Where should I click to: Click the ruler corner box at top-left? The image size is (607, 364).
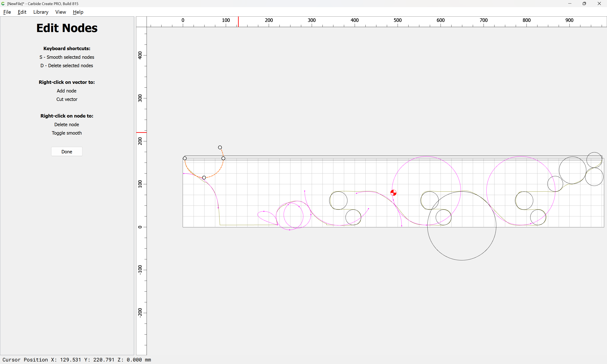141,22
